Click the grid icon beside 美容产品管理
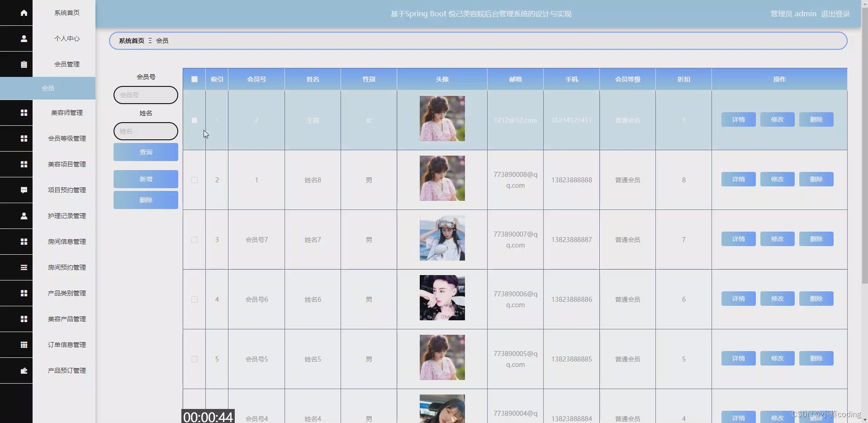Image resolution: width=868 pixels, height=423 pixels. pyautogui.click(x=24, y=319)
